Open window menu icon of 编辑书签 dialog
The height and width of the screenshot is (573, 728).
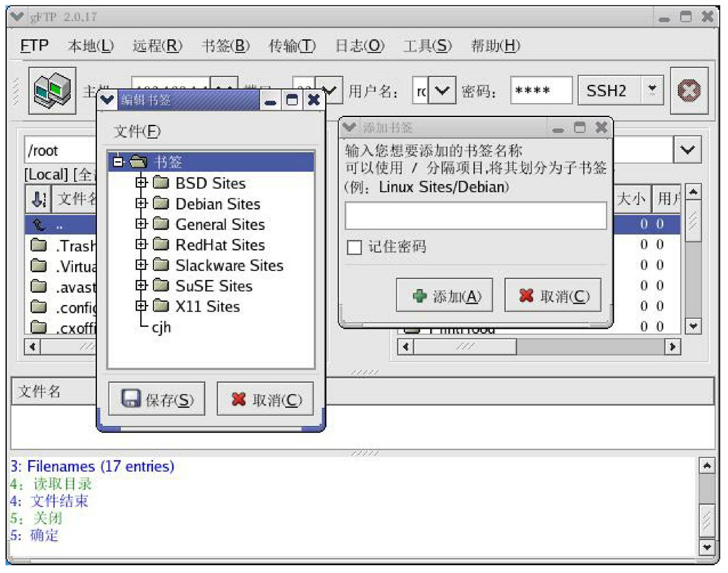108,100
